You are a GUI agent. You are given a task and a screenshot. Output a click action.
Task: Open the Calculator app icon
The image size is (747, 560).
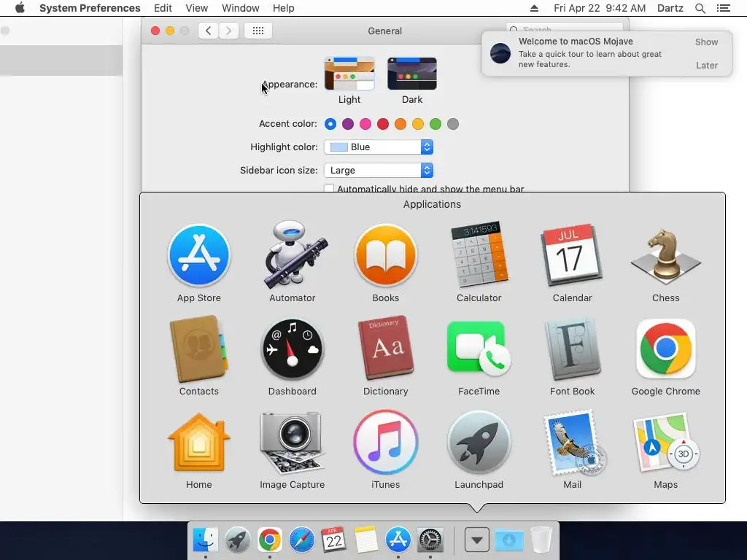tap(479, 254)
